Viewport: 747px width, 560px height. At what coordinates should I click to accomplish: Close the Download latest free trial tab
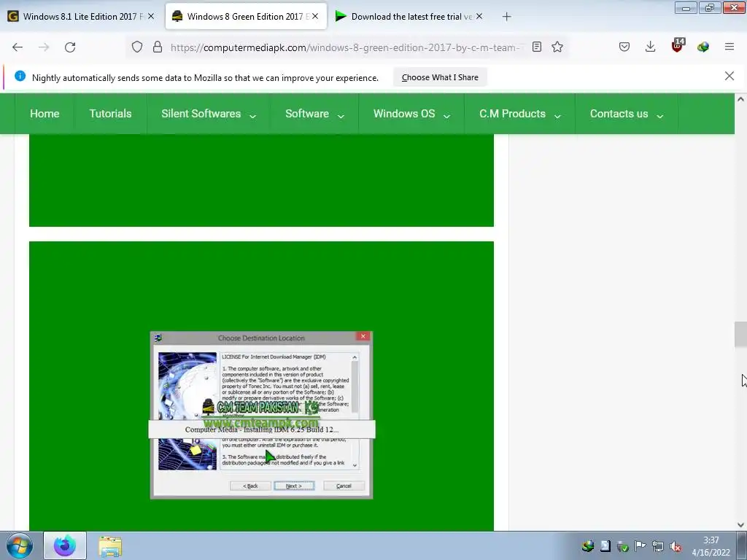tap(479, 16)
